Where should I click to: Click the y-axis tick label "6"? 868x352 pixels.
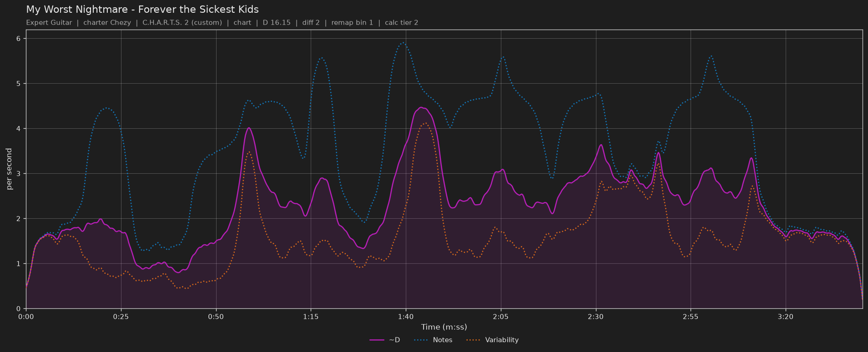pos(19,39)
